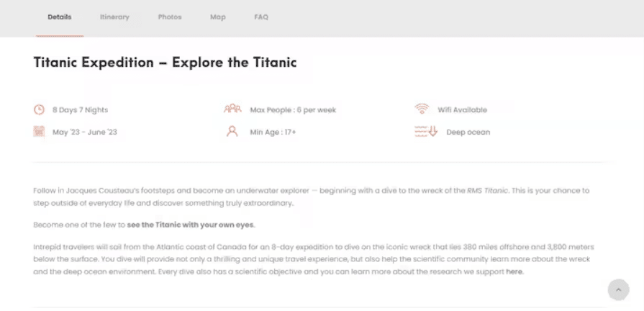Open the FAQ tab
This screenshot has height=311, width=644.
tap(261, 17)
